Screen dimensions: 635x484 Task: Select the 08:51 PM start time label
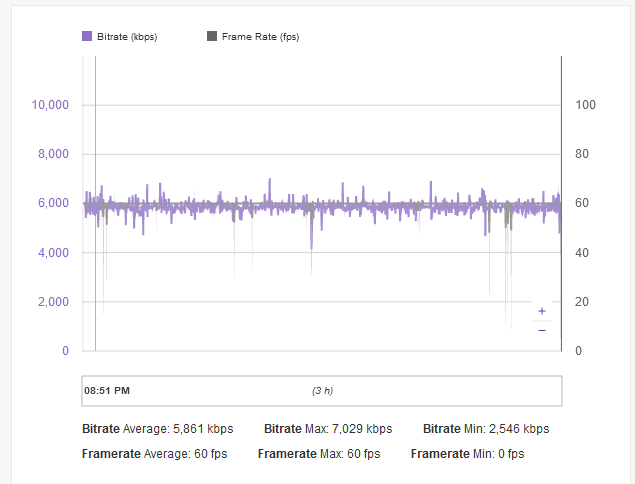pos(107,389)
